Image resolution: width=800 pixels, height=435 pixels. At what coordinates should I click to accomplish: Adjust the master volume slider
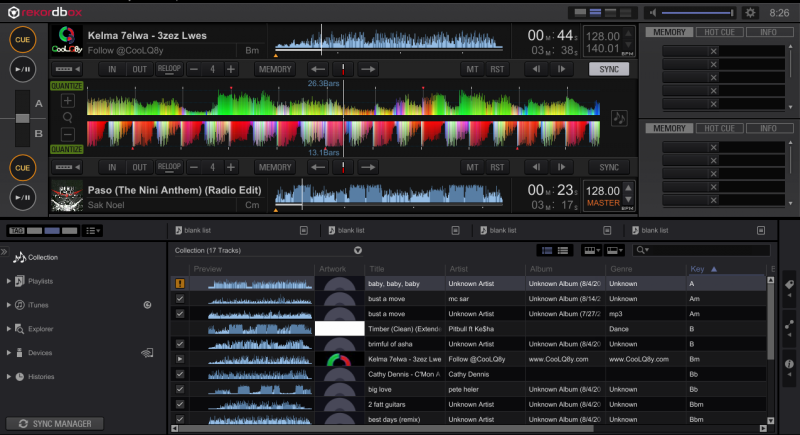coord(697,13)
